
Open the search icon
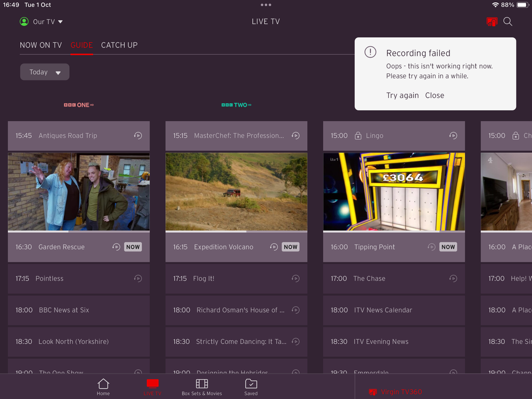[x=508, y=22]
